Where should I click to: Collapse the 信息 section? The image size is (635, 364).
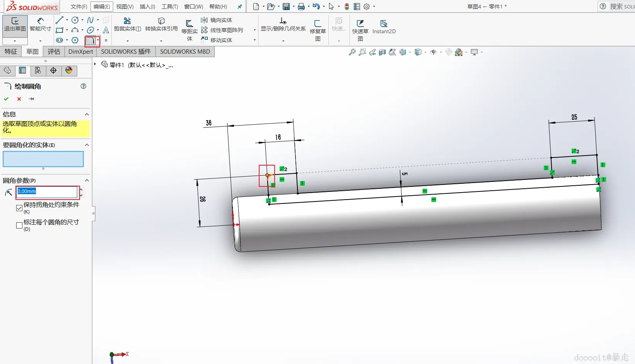pos(87,114)
